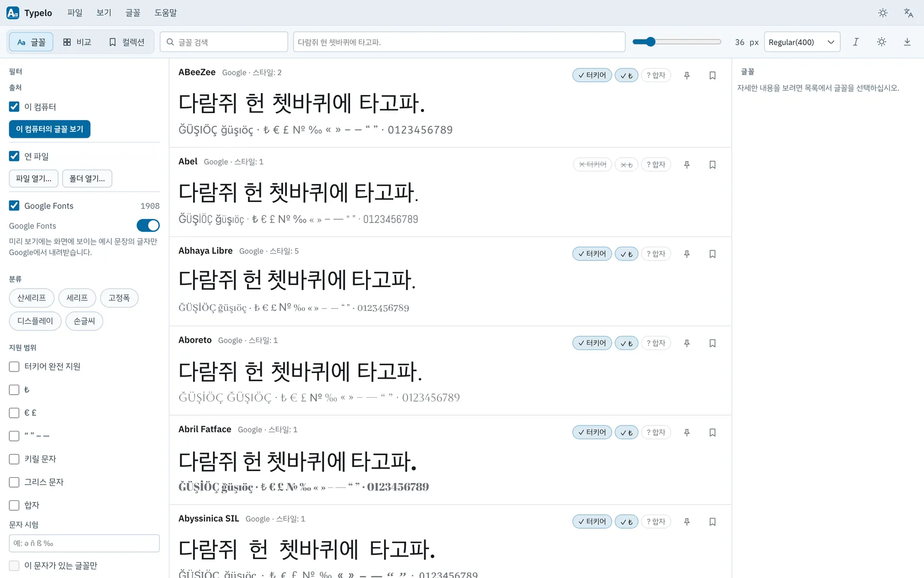The height and width of the screenshot is (578, 924).
Task: Filter by 산세리프 category
Action: (x=32, y=298)
